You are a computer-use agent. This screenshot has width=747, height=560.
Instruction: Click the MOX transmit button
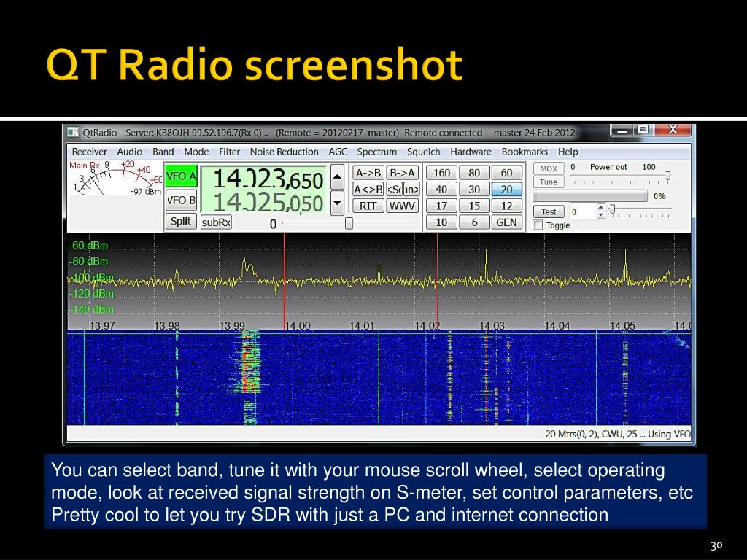point(549,168)
